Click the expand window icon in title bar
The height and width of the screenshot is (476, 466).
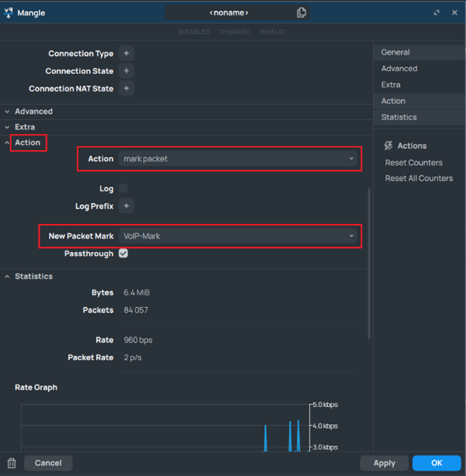437,12
